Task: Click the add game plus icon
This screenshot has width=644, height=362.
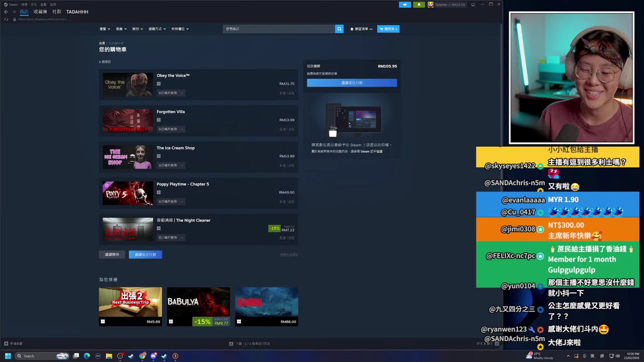Action: (x=6, y=344)
